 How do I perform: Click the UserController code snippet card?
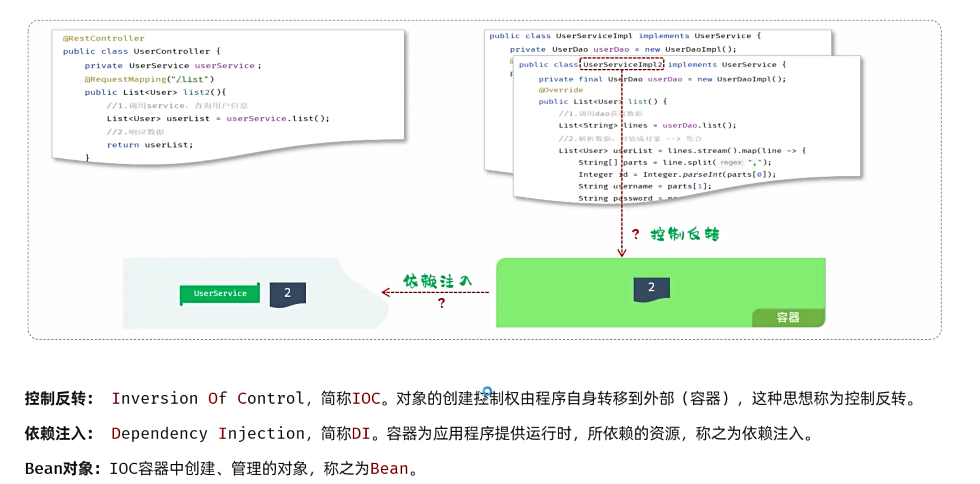[229, 96]
